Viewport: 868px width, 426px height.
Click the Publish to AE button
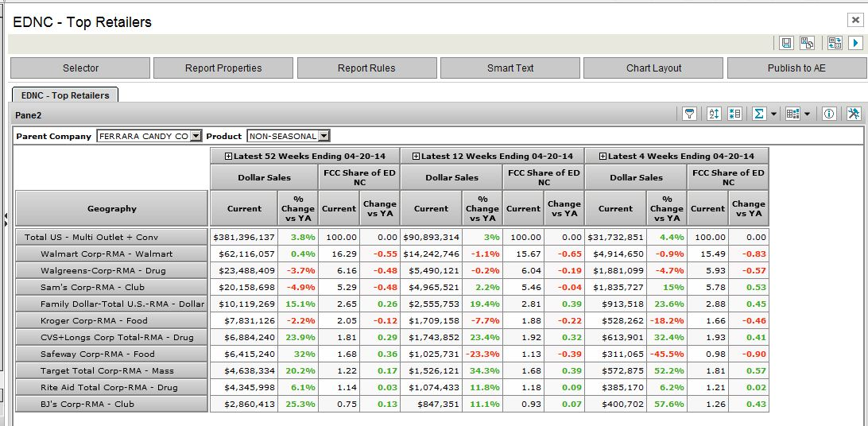click(x=796, y=68)
